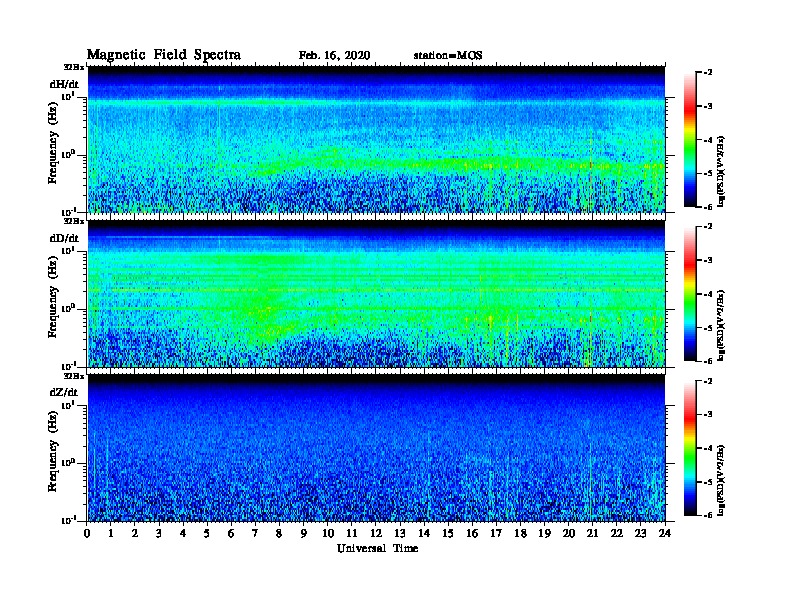Image resolution: width=792 pixels, height=612 pixels.
Task: Select hour tick label 16 on time axis
Action: [472, 533]
